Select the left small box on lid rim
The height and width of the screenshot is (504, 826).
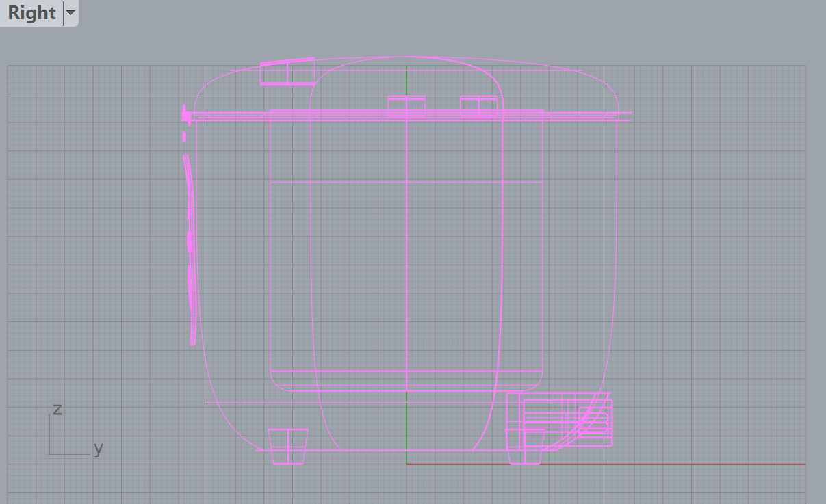(406, 106)
